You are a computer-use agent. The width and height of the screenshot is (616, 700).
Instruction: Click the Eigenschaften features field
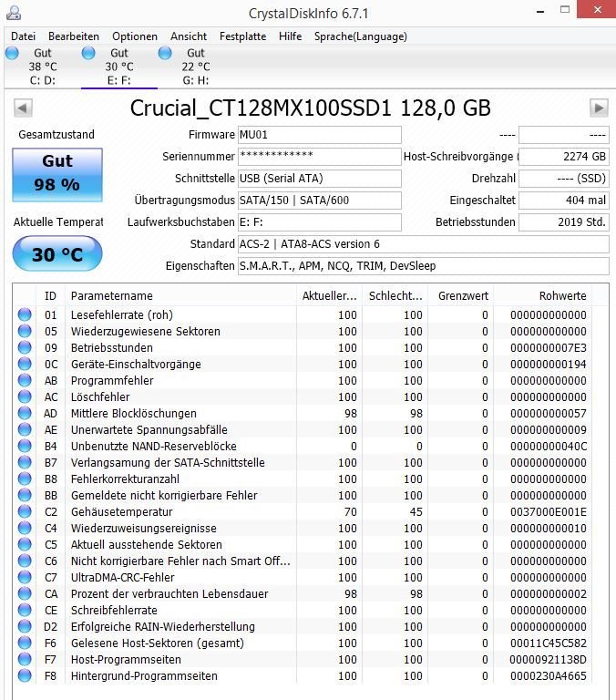pos(423,266)
